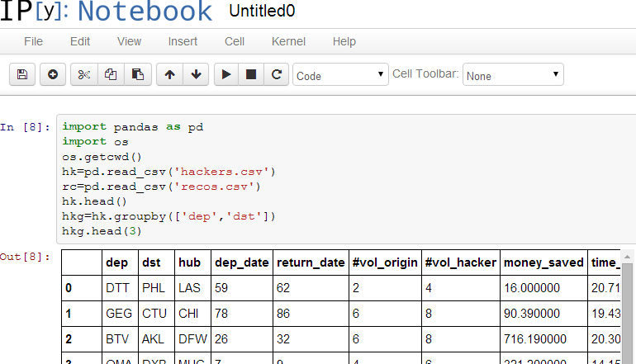The image size is (636, 364).
Task: Cut the selected cell with scissors icon
Action: click(x=83, y=75)
